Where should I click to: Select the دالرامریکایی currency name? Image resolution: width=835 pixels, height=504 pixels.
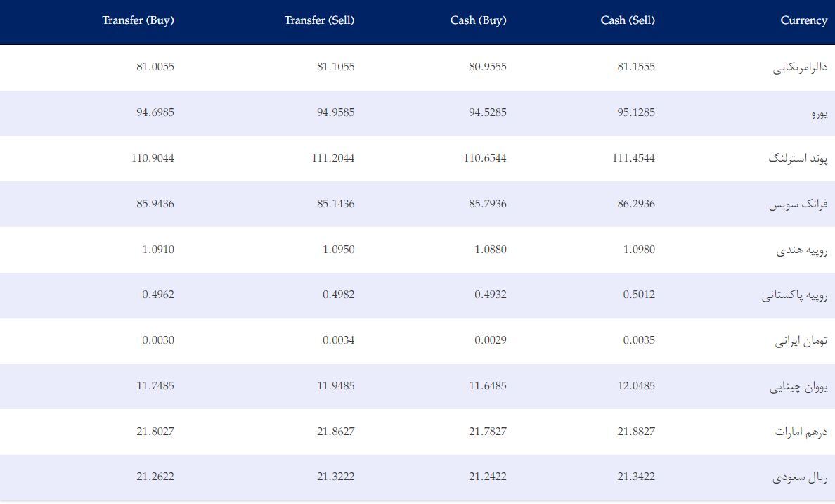pos(800,67)
